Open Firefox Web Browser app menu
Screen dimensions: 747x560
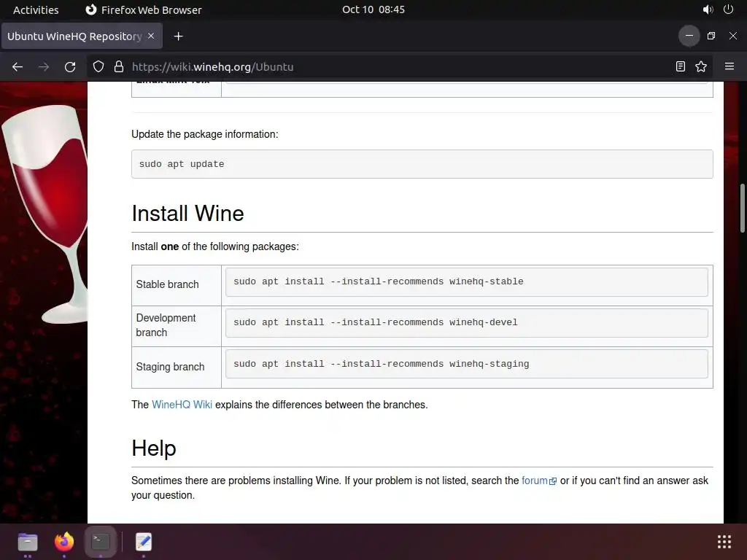click(x=144, y=10)
